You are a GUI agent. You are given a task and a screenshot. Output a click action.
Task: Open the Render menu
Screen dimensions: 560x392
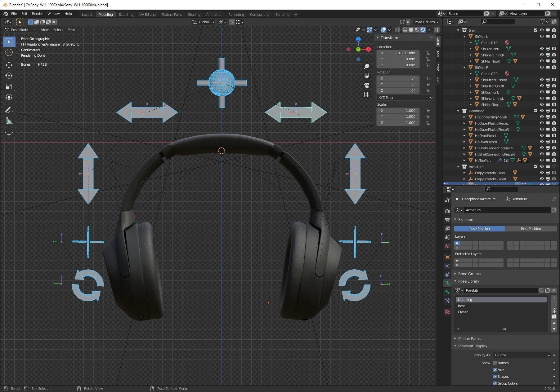coord(37,14)
